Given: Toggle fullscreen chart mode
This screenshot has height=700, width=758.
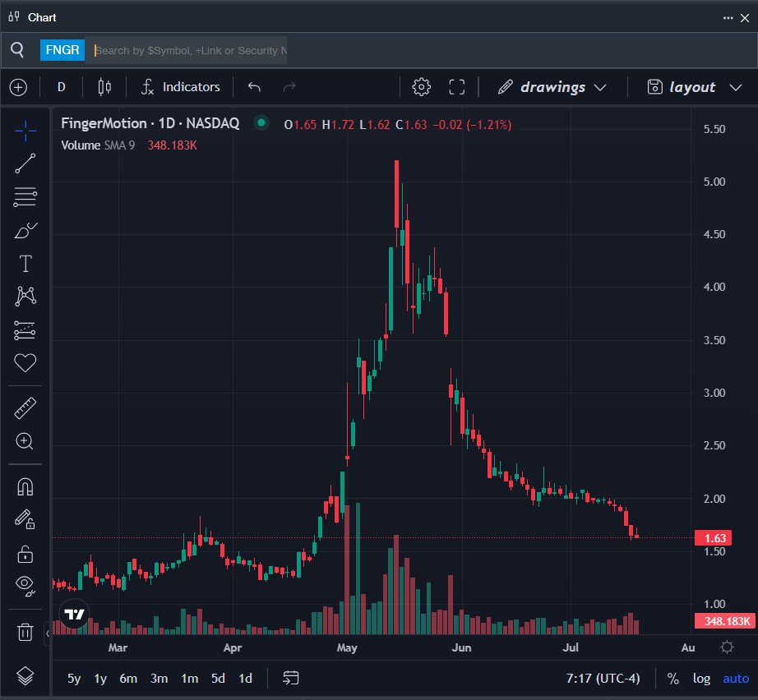Looking at the screenshot, I should pos(457,87).
